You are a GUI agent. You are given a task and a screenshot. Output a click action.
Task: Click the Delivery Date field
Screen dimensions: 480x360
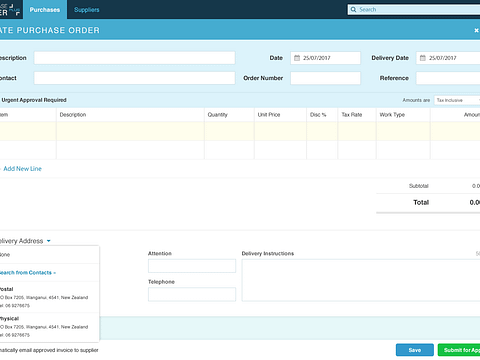448,58
